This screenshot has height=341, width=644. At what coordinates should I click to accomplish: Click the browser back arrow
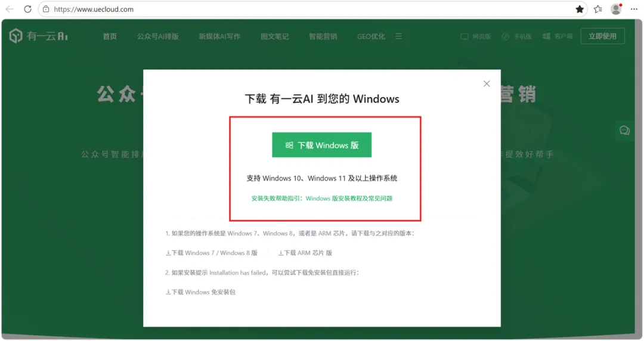(10, 9)
